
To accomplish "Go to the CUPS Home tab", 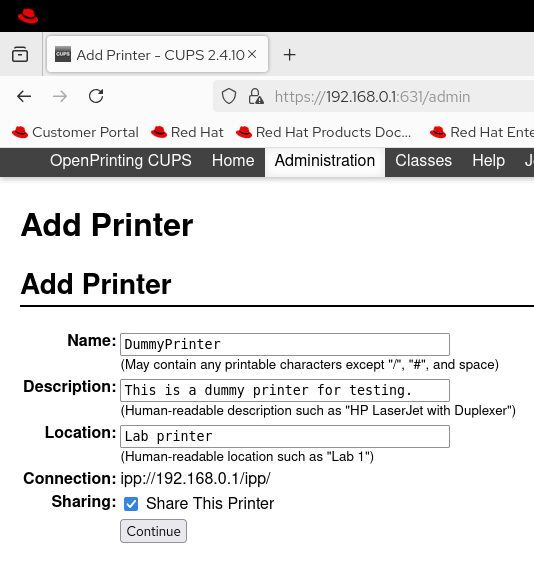I will (x=233, y=161).
